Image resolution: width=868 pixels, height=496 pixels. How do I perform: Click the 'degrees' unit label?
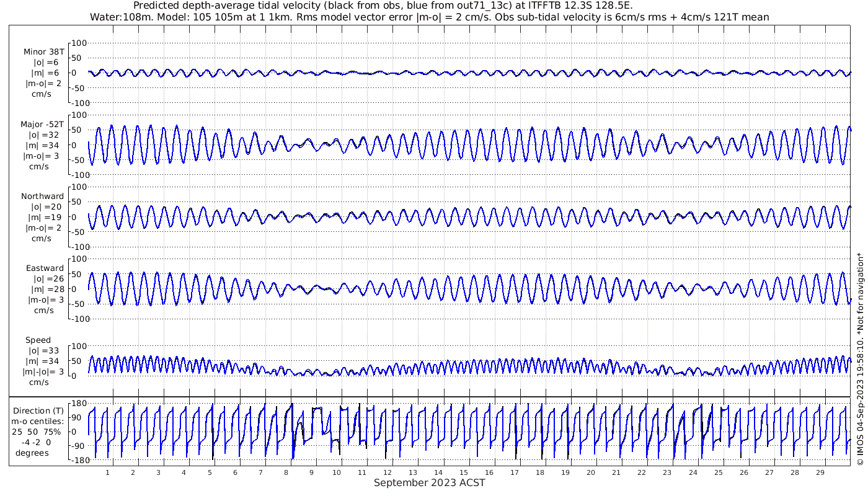32,453
